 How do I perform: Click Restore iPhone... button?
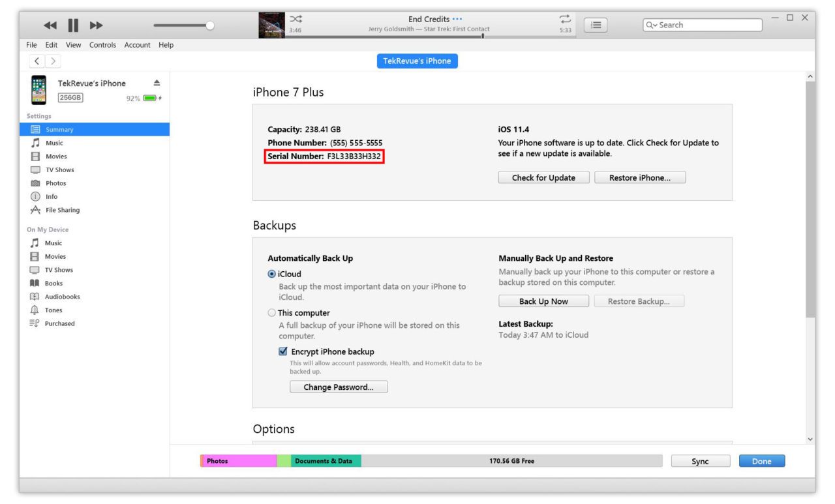640,177
